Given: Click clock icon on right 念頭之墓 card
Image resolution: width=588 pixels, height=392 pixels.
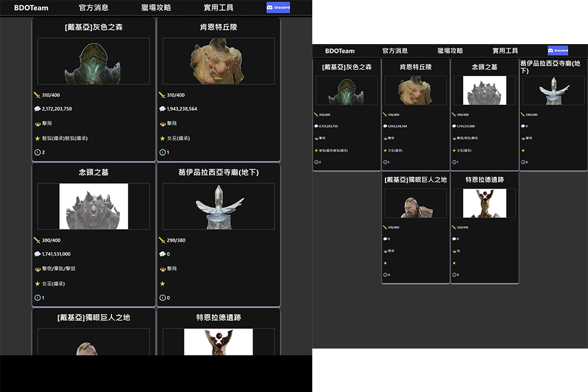Looking at the screenshot, I should pyautogui.click(x=454, y=162).
